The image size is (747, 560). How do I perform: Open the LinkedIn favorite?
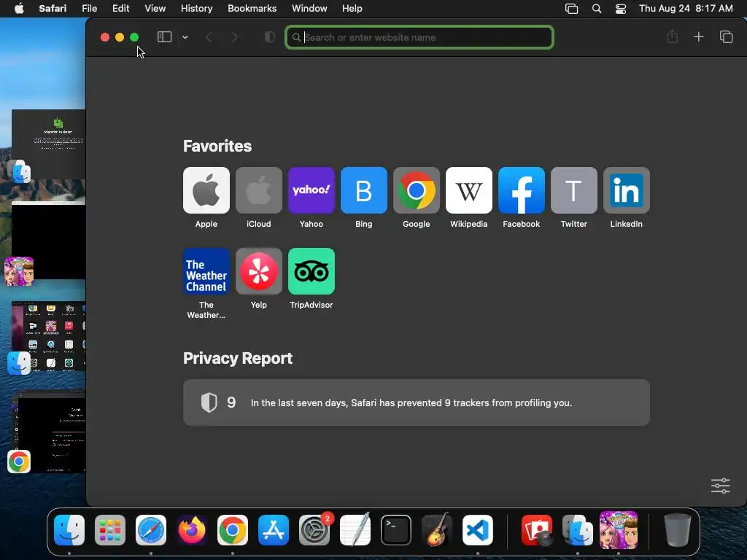click(x=627, y=190)
